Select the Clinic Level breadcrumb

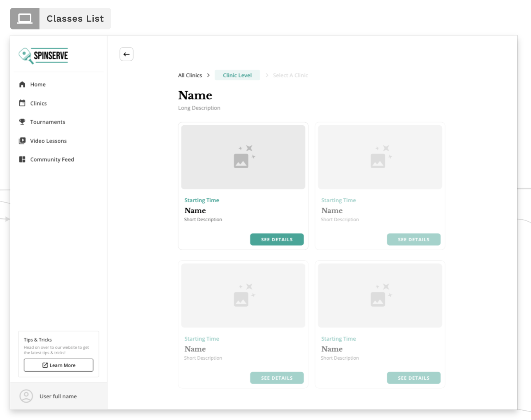pyautogui.click(x=237, y=75)
